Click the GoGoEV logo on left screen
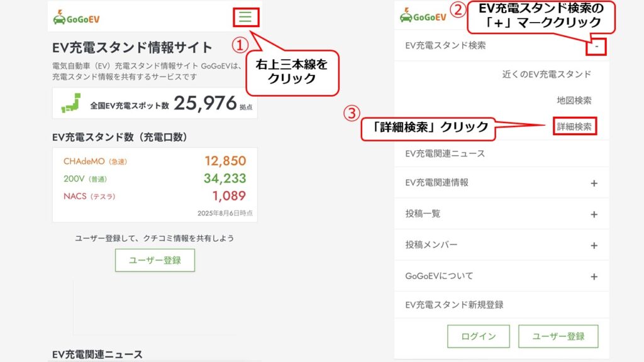 76,18
